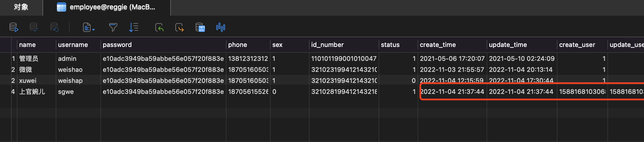Click the Rollback transaction icon
This screenshot has width=644, height=142.
point(54,27)
